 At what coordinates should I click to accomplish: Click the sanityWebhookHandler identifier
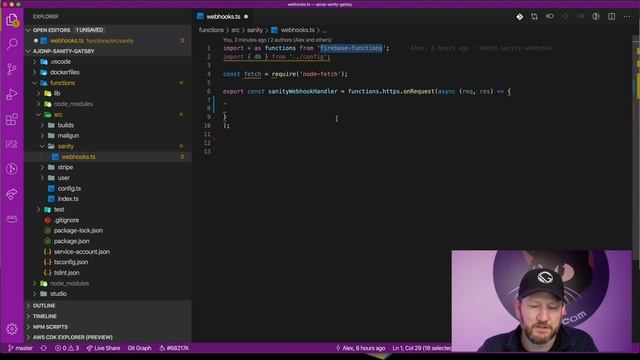coord(302,91)
